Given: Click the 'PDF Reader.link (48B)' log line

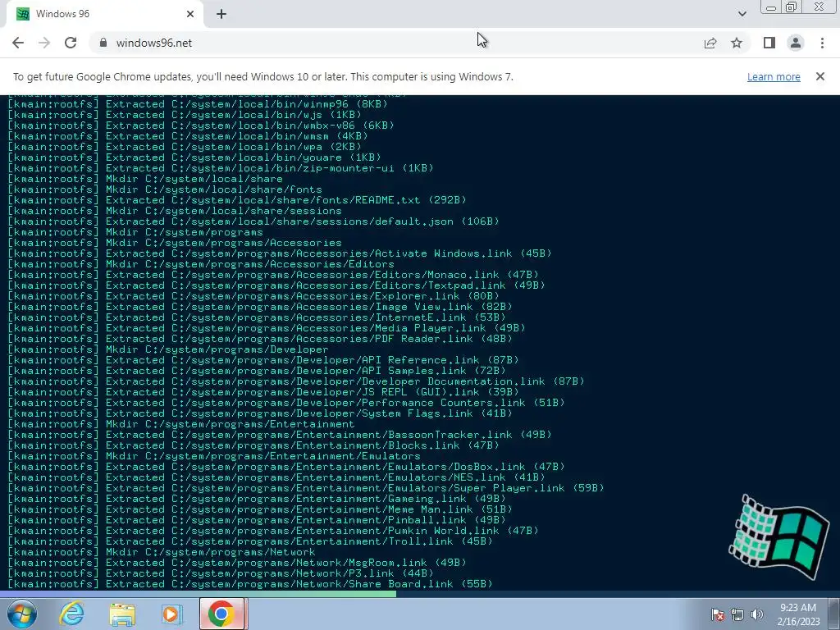Looking at the screenshot, I should (260, 339).
